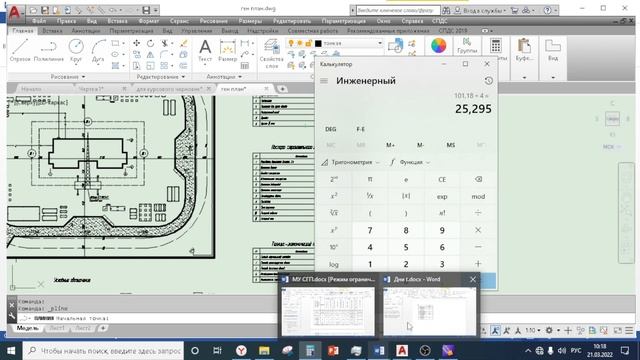
Task: Click the layer color black swatch
Action: click(318, 43)
